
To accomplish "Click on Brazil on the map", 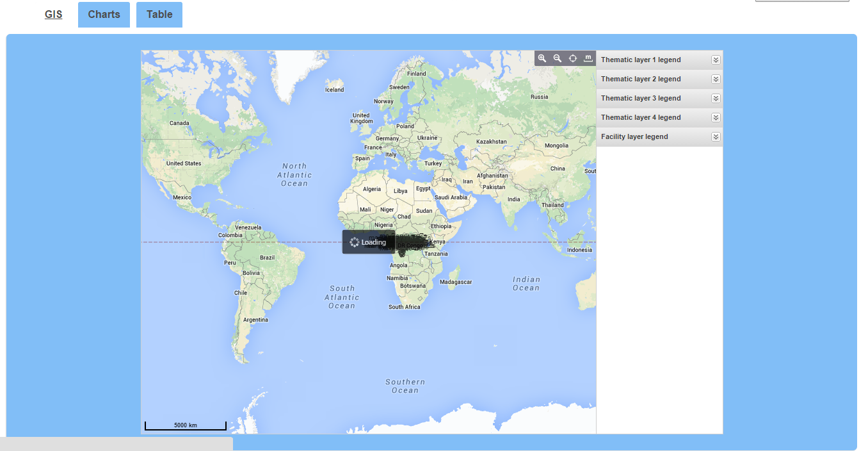I will tap(267, 258).
